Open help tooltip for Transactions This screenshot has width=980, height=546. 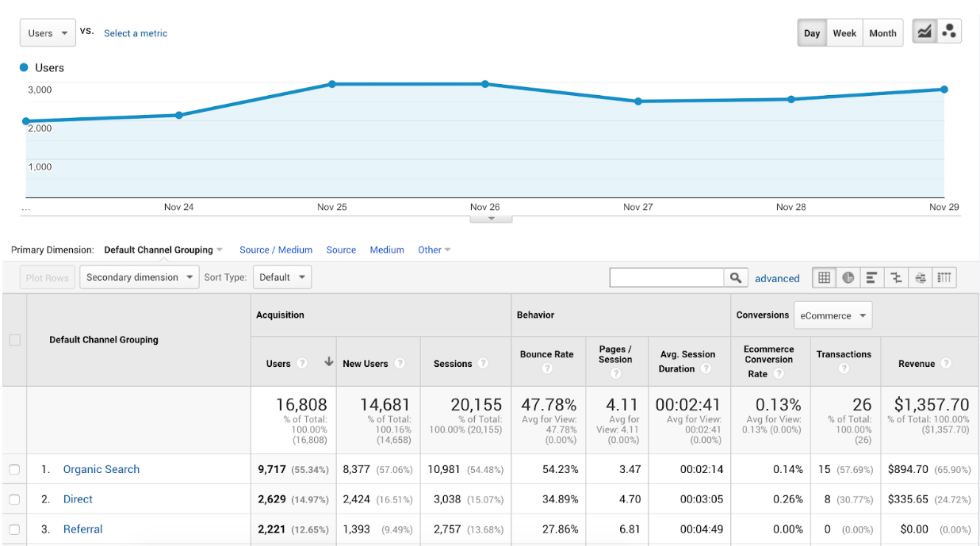[844, 368]
